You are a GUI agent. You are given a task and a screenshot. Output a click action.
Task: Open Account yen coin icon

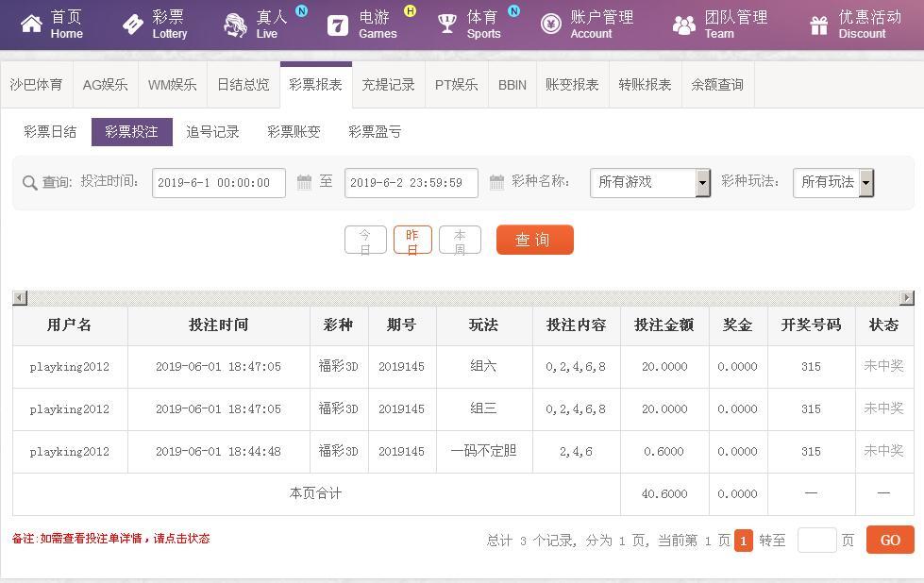click(551, 25)
